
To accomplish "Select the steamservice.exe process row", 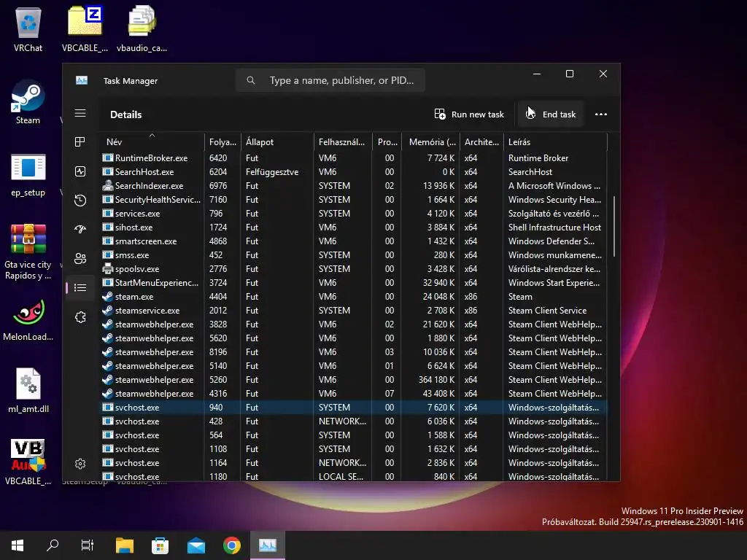I will [354, 311].
